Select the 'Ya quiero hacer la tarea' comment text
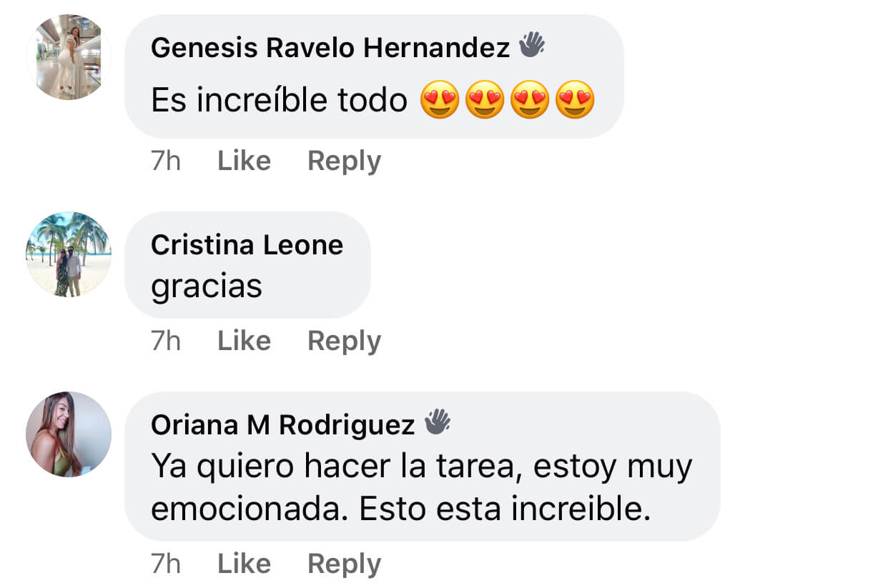 (x=421, y=488)
